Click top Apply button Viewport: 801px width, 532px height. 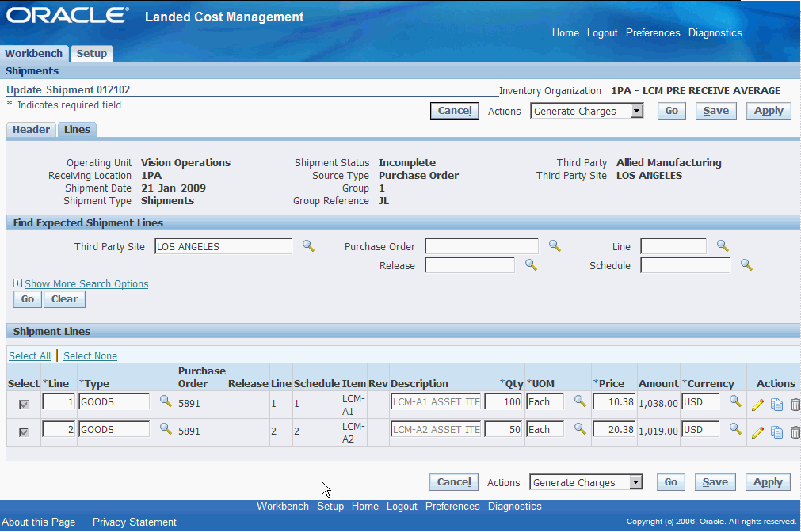pyautogui.click(x=769, y=111)
